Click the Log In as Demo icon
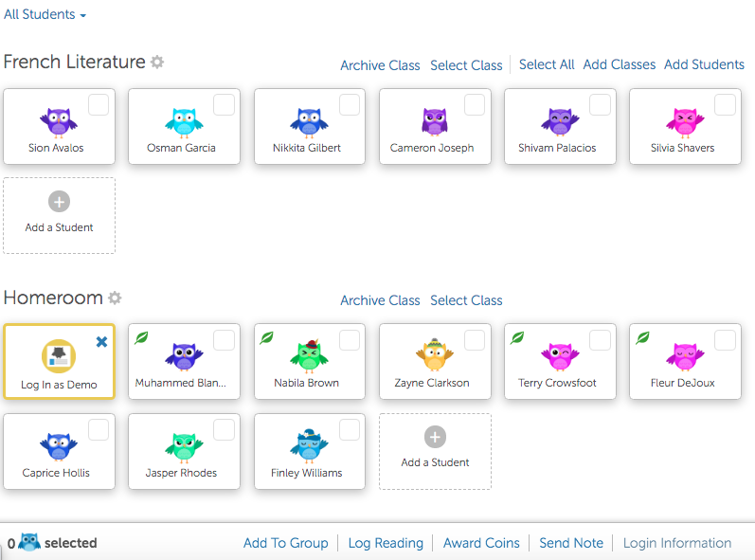The height and width of the screenshot is (560, 755). click(x=59, y=355)
